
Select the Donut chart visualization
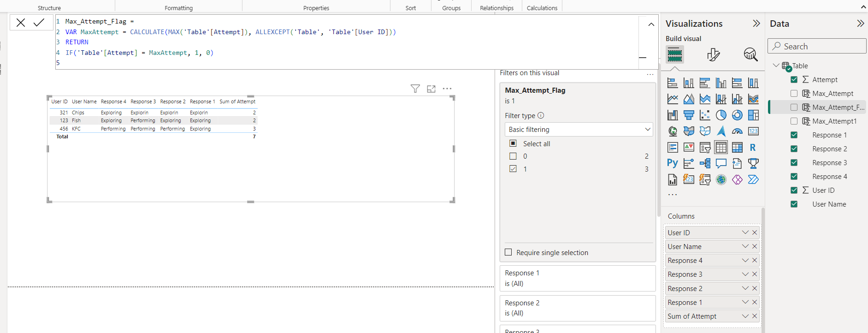tap(737, 115)
